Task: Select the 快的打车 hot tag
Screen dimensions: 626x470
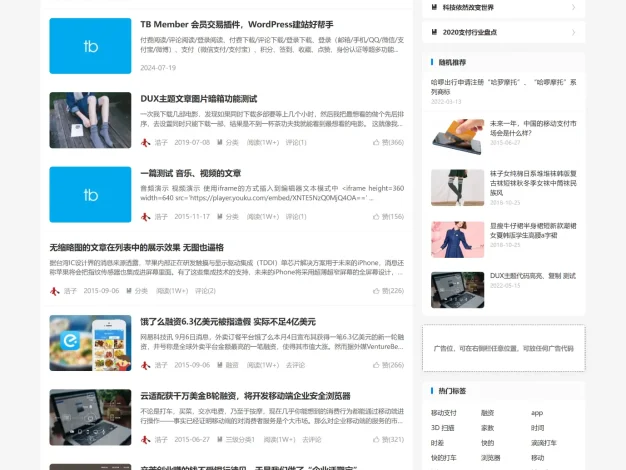Action: coord(444,458)
